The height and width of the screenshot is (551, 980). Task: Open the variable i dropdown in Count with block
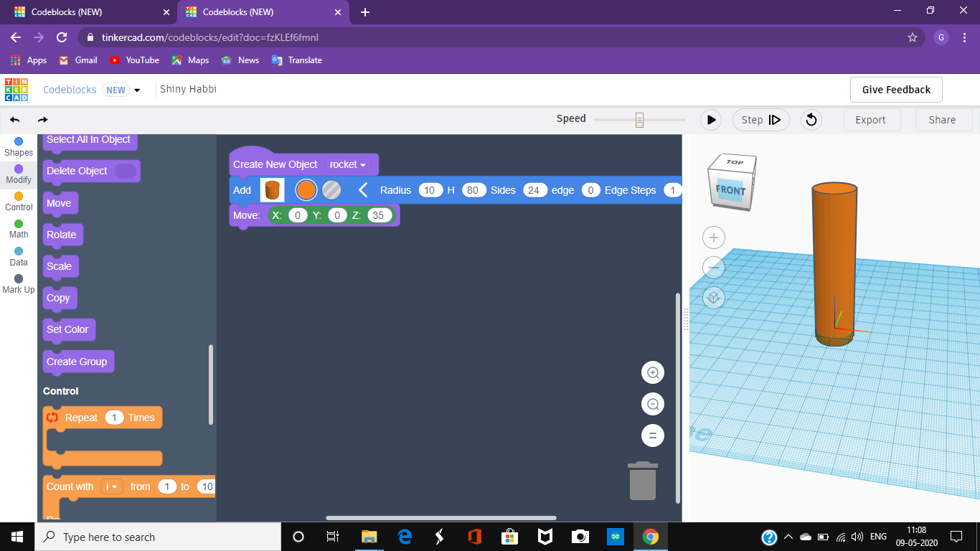pyautogui.click(x=111, y=486)
